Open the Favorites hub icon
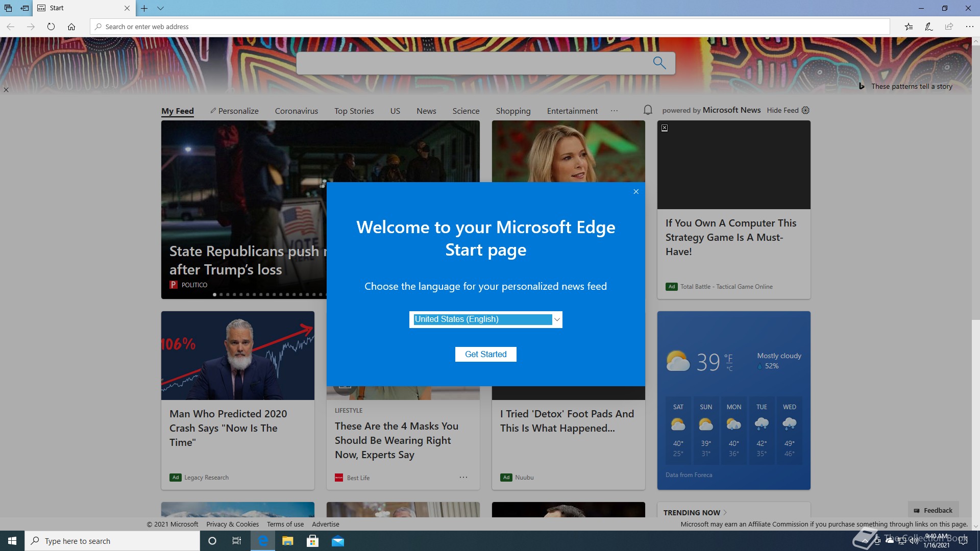Image resolution: width=980 pixels, height=551 pixels. tap(909, 27)
